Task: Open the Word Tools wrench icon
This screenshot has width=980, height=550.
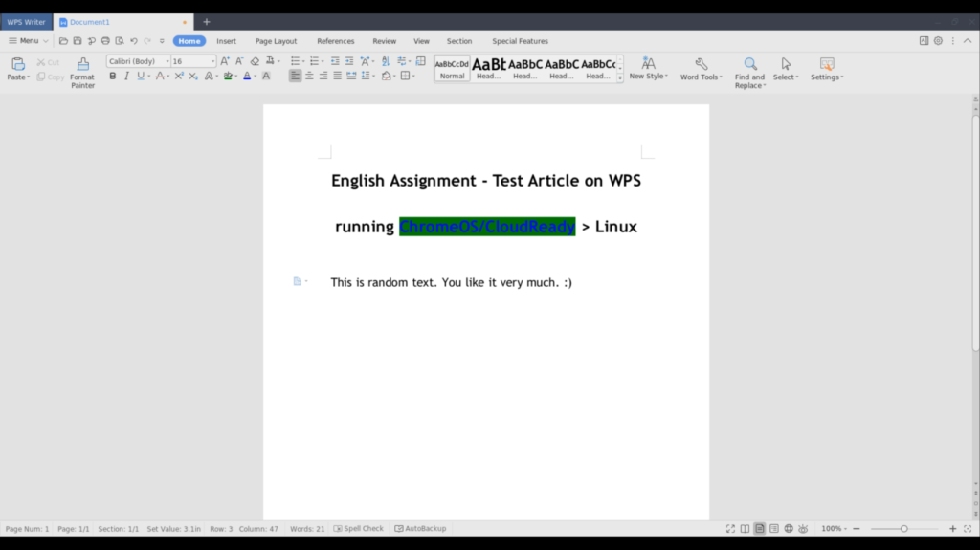Action: click(702, 64)
